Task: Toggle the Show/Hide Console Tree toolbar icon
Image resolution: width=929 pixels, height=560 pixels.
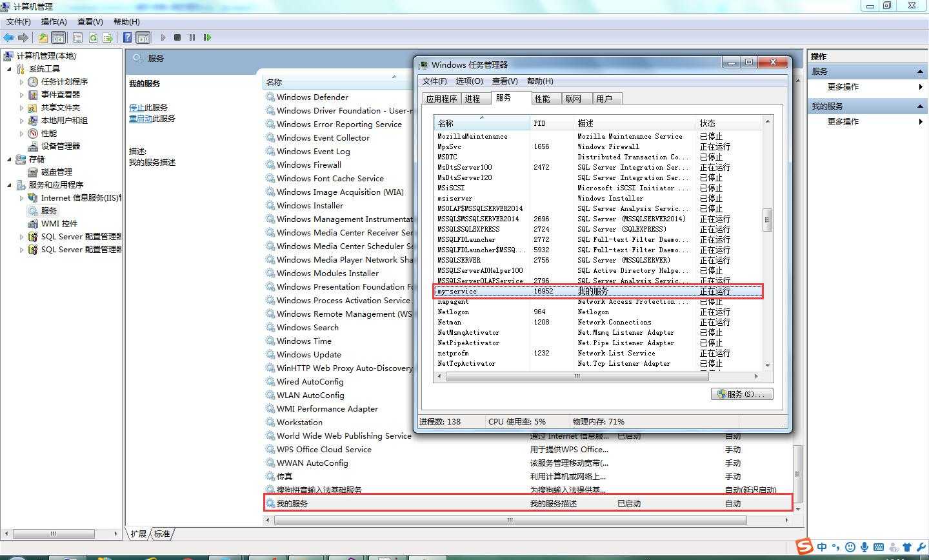Action: [58, 37]
